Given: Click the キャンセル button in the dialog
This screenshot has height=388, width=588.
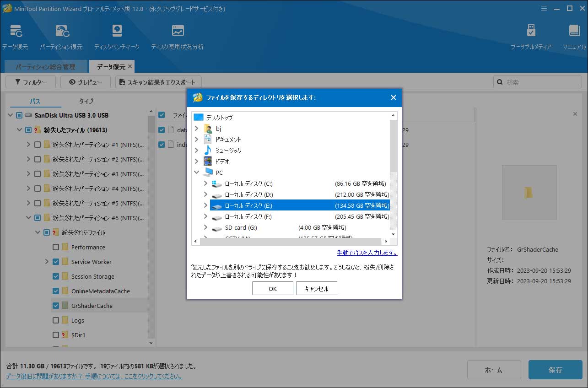Looking at the screenshot, I should [317, 289].
